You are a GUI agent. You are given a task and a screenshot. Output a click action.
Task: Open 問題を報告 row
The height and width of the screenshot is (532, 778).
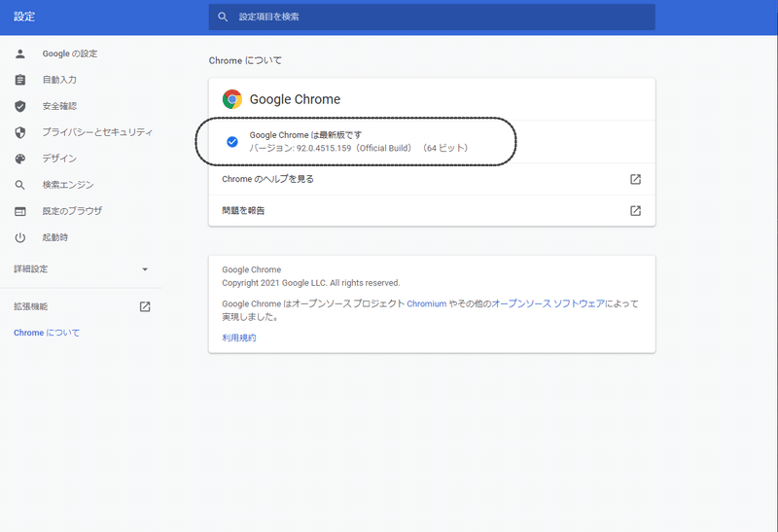click(432, 210)
